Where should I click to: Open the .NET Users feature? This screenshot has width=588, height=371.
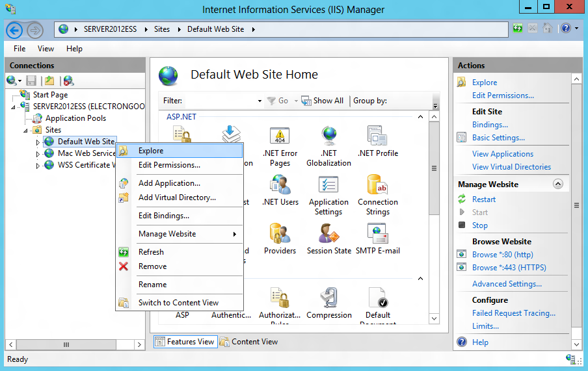tap(280, 190)
